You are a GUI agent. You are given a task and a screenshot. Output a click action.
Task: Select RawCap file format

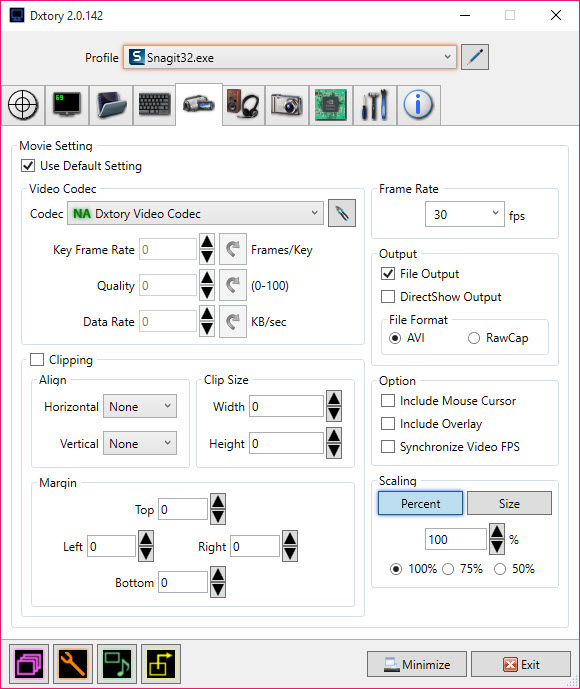[x=474, y=338]
